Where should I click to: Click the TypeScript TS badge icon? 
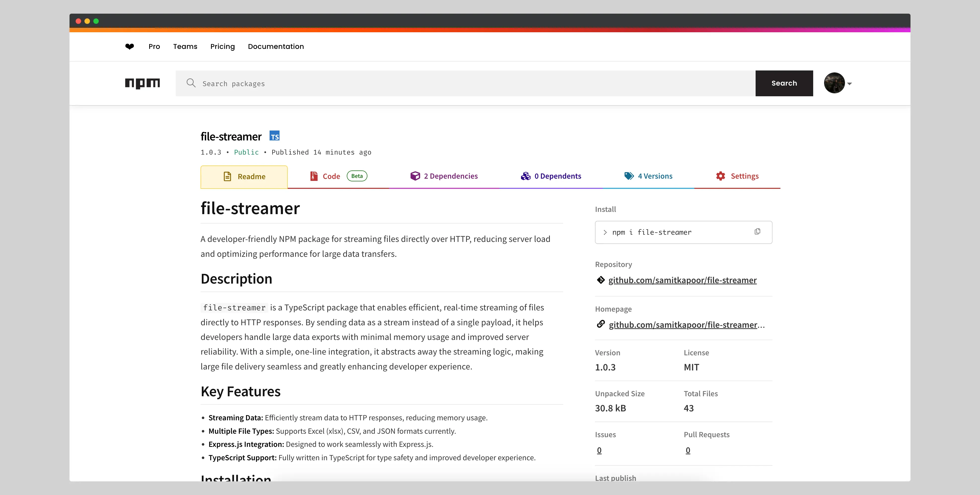point(274,136)
